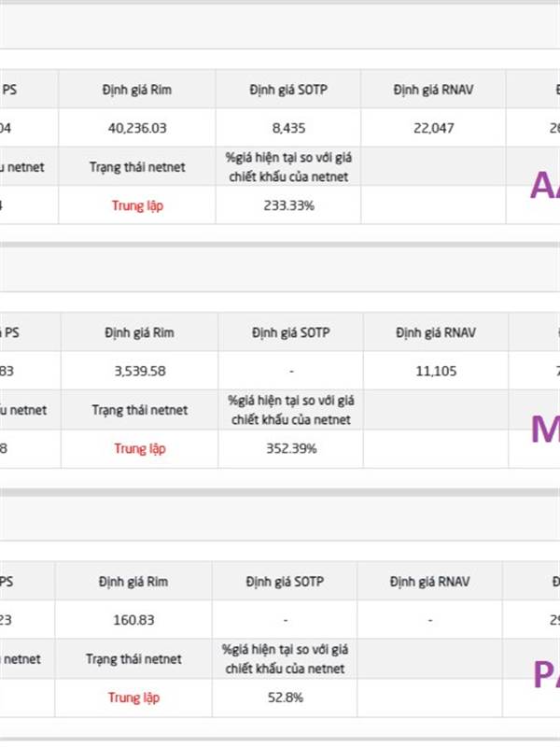Click the red Trung lập status beside 233.33%

137,205
